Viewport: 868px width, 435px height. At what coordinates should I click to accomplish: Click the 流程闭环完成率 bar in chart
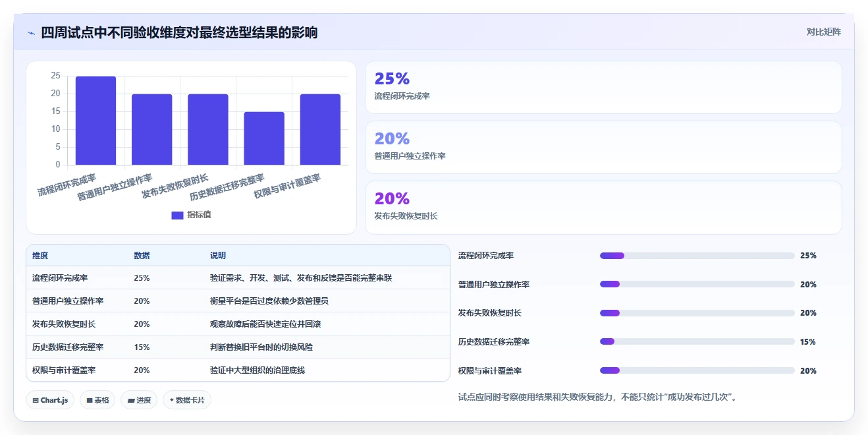95,121
